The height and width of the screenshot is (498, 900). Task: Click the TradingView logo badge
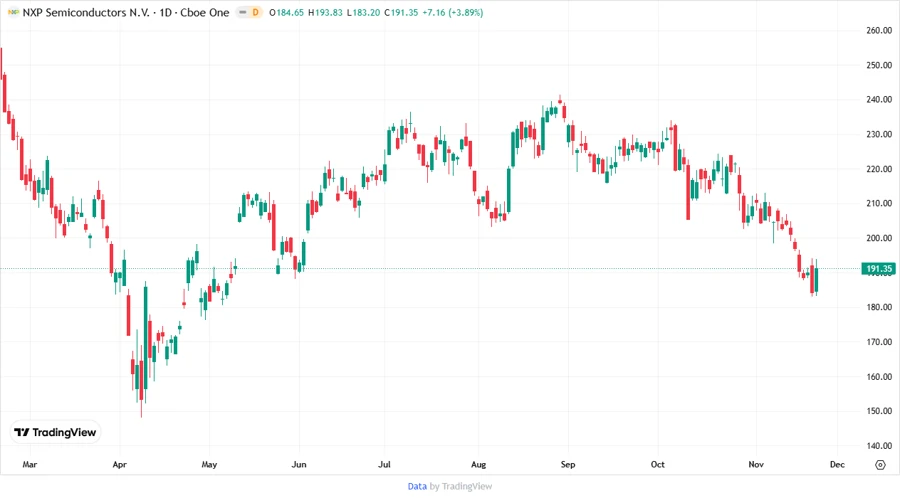click(x=56, y=433)
